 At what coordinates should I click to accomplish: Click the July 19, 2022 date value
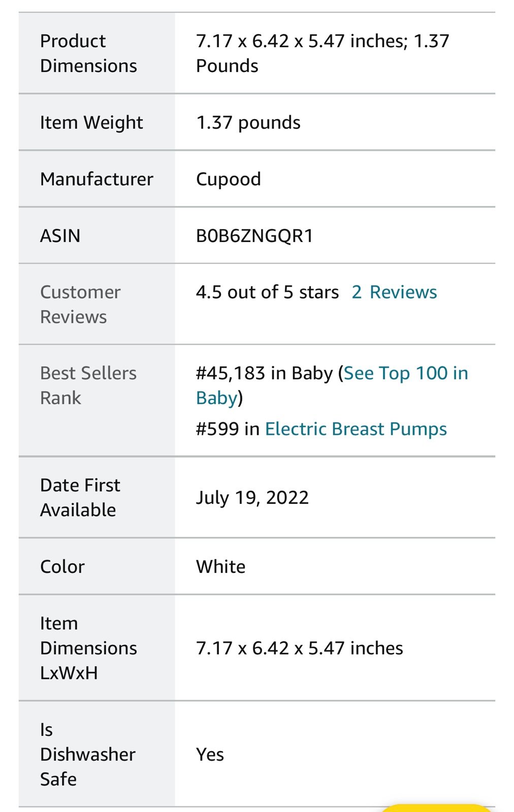[252, 498]
